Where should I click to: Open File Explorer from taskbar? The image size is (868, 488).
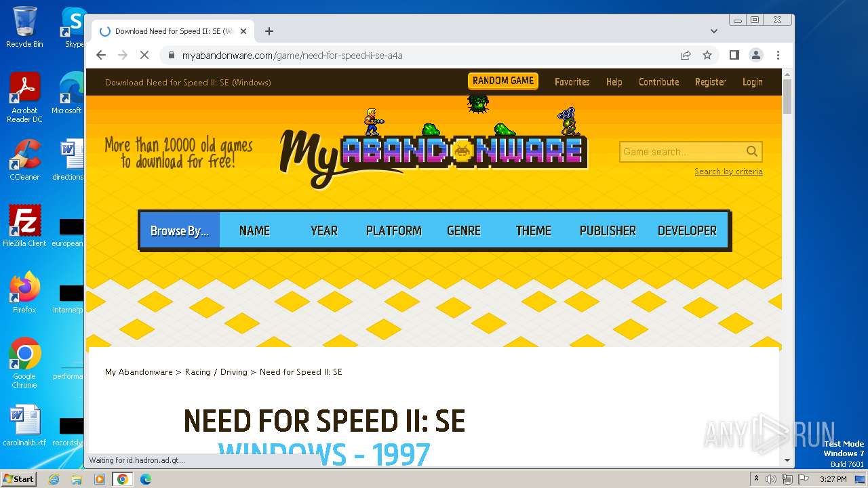(x=77, y=479)
